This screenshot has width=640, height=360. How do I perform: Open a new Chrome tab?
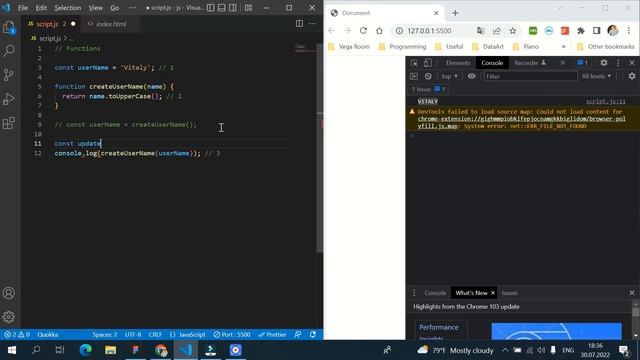coord(455,13)
